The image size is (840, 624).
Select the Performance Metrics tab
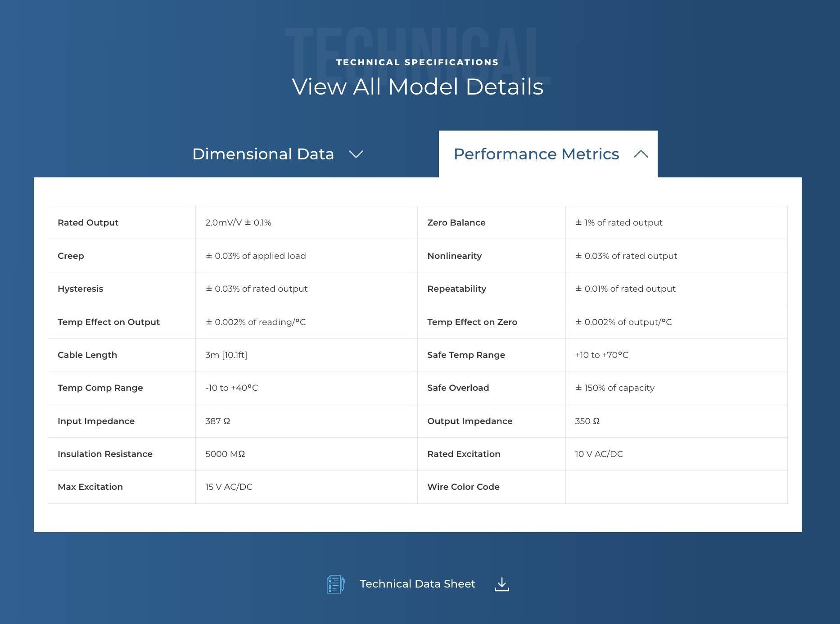click(x=548, y=154)
